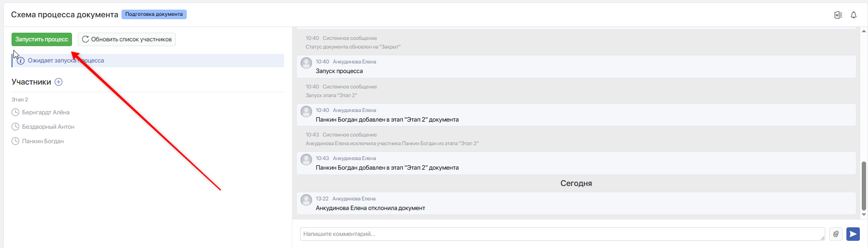Click refresh icon in Обновить список участников
This screenshot has height=248, width=868.
[85, 39]
